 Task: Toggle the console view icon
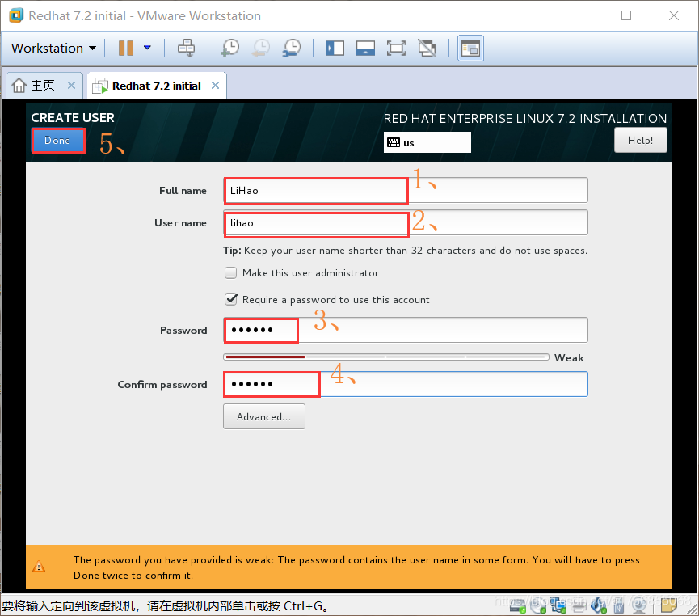pyautogui.click(x=470, y=48)
